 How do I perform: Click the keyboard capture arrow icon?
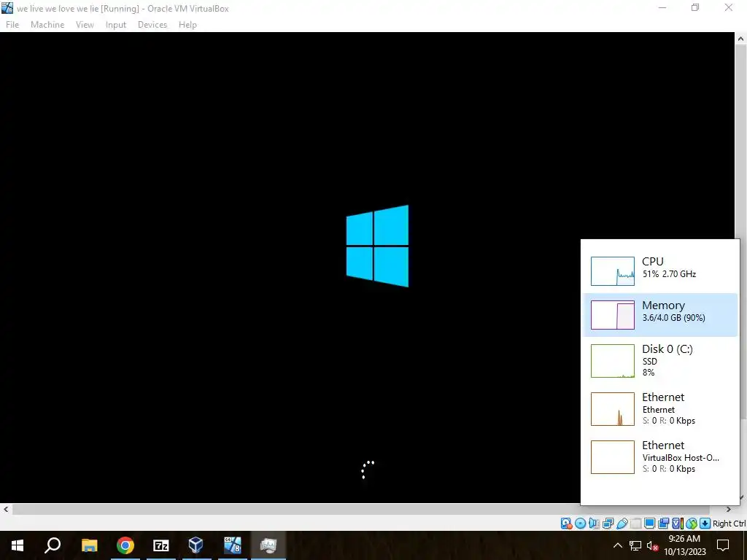705,524
